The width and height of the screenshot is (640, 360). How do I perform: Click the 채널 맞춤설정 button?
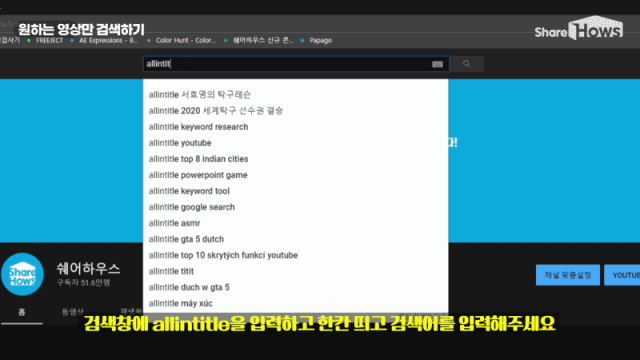[568, 275]
